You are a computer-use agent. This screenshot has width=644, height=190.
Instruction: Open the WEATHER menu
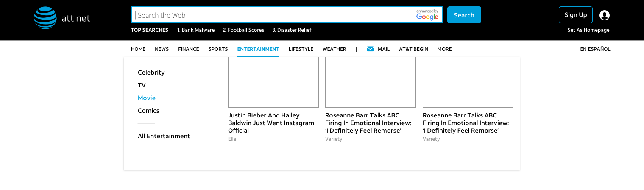[x=335, y=49]
